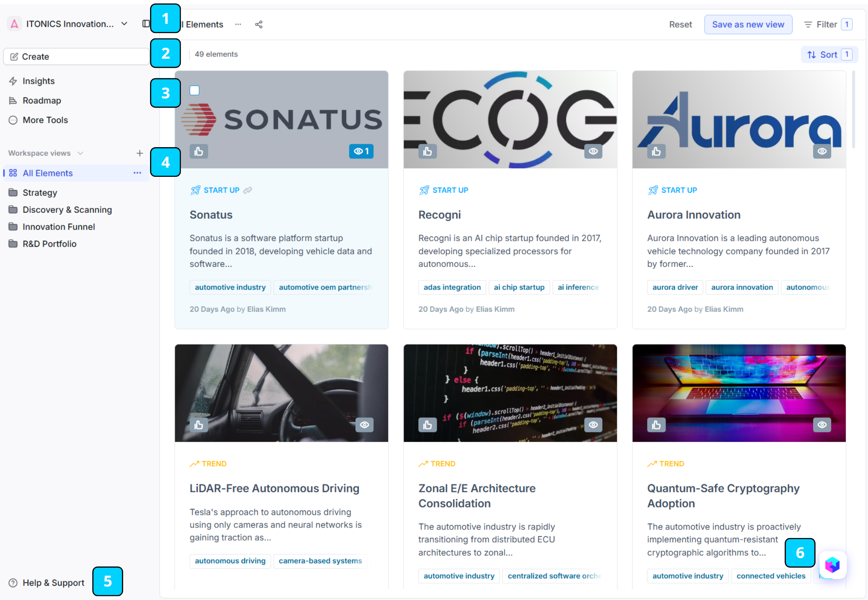The width and height of the screenshot is (868, 600).
Task: Click the share icon next to Elements title
Action: point(259,25)
